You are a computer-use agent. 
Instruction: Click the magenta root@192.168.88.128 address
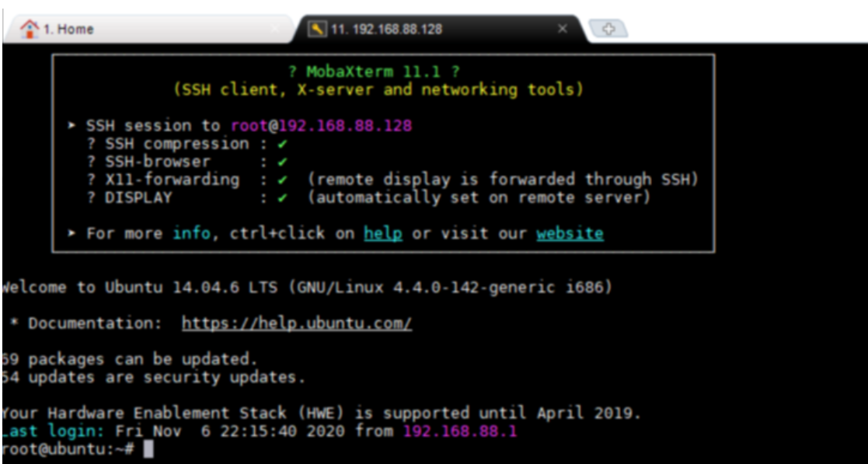321,126
